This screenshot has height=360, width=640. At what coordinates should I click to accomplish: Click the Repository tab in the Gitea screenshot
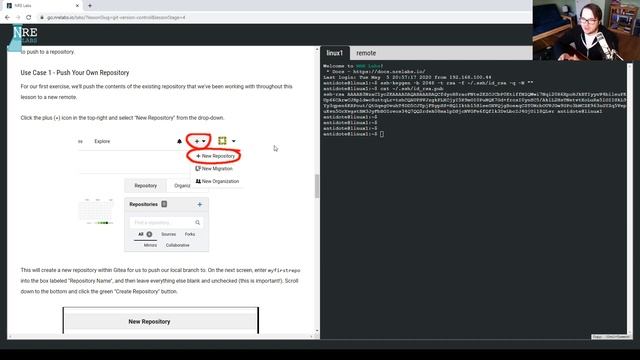coord(146,186)
